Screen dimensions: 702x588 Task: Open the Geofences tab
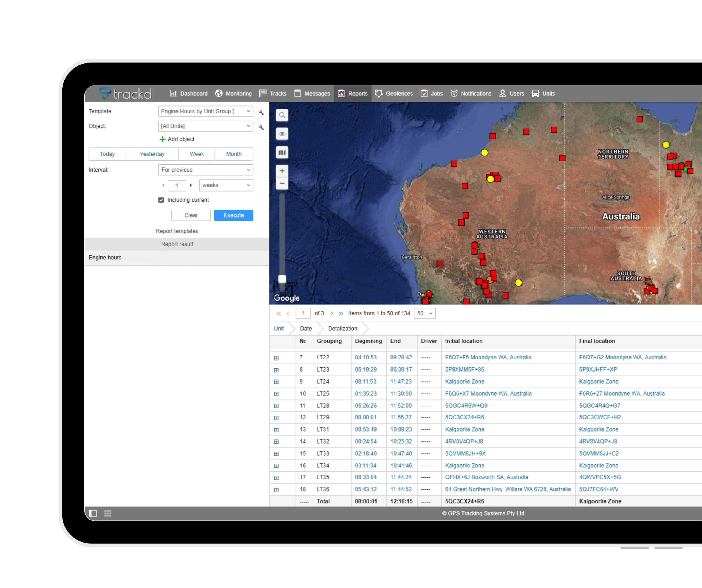click(394, 93)
